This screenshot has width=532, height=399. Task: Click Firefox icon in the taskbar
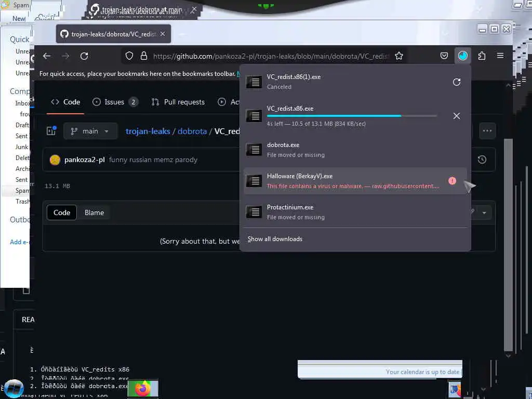pyautogui.click(x=143, y=389)
